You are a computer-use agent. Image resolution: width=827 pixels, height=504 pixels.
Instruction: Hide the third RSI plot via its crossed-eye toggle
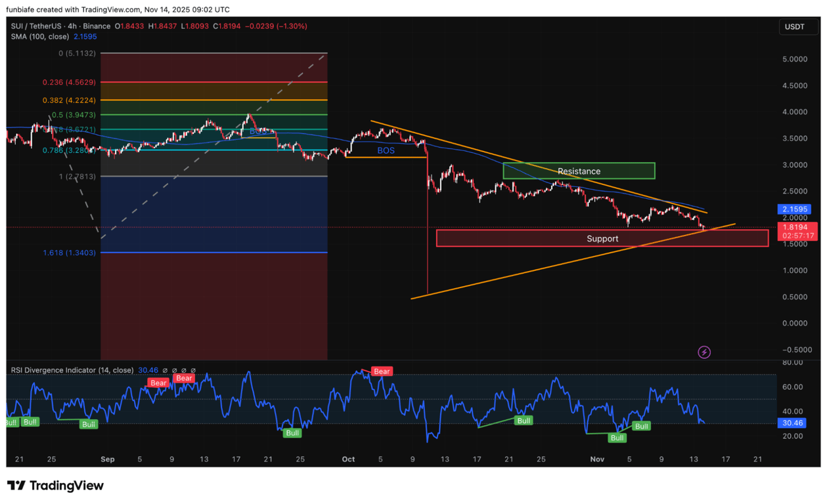[x=184, y=370]
